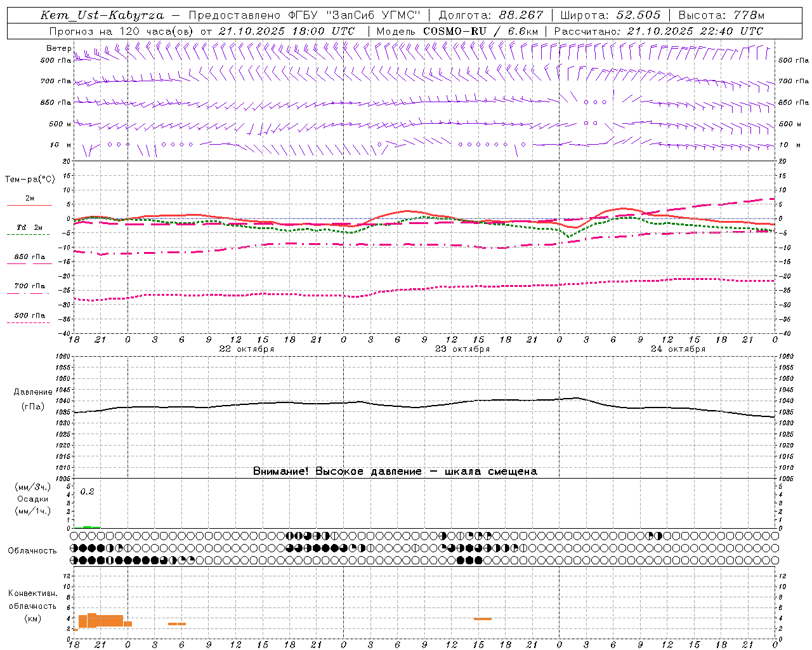This screenshot has height=650, width=812.
Task: Click the '(км)' unit under convective cloudiness
Action: pyautogui.click(x=33, y=619)
